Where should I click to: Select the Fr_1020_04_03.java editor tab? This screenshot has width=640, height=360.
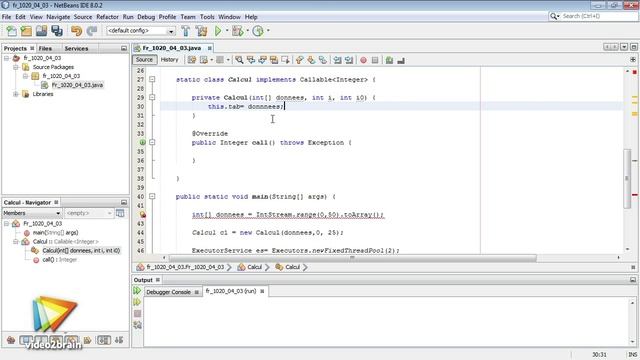(x=172, y=48)
